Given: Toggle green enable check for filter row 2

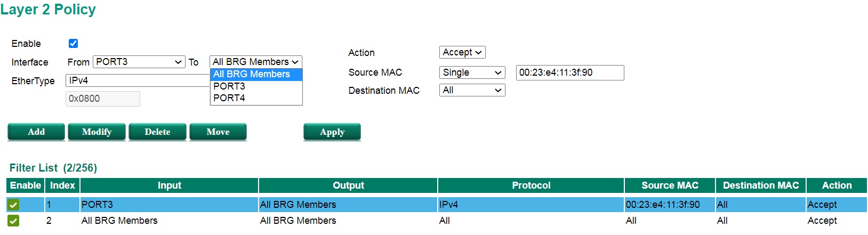Looking at the screenshot, I should tap(13, 221).
